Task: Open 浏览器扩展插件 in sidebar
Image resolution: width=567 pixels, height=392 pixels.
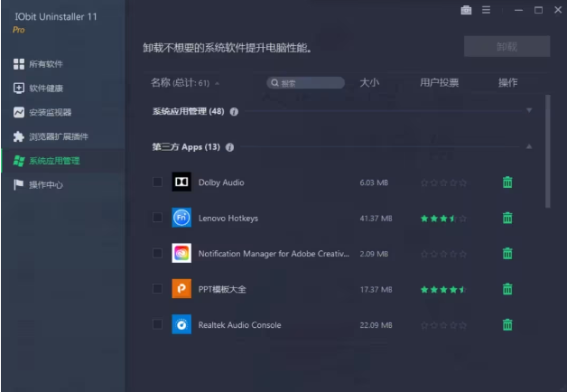Action: [63, 136]
